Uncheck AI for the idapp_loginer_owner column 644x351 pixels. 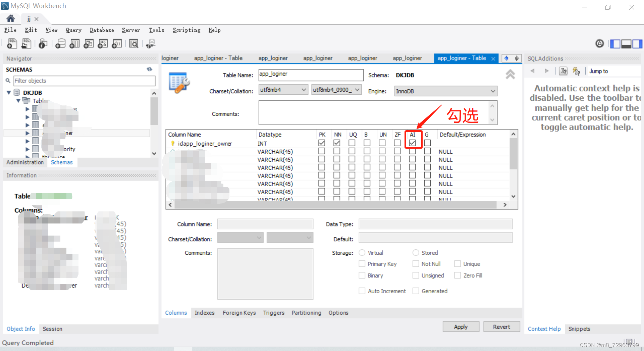click(x=413, y=143)
